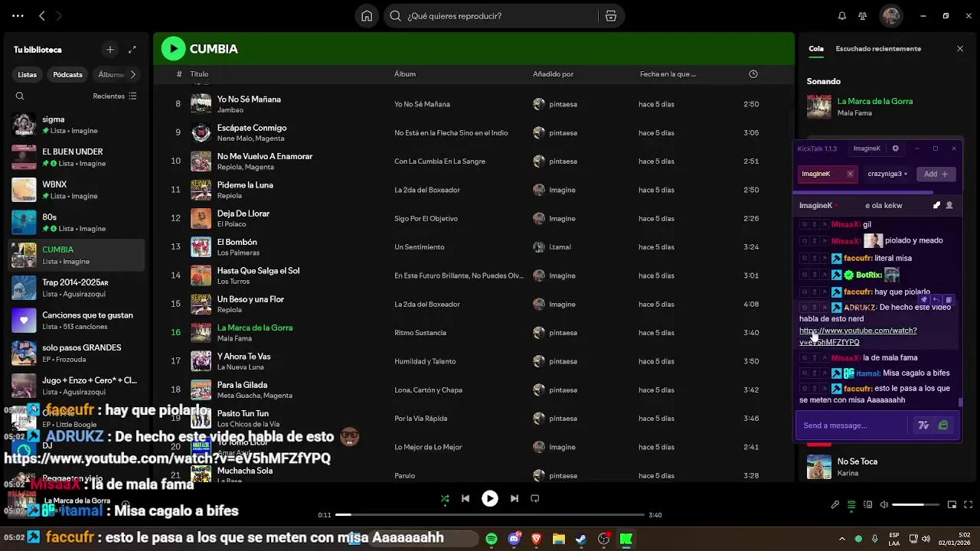Enter full screen player mode
This screenshot has height=551, width=980.
(969, 505)
